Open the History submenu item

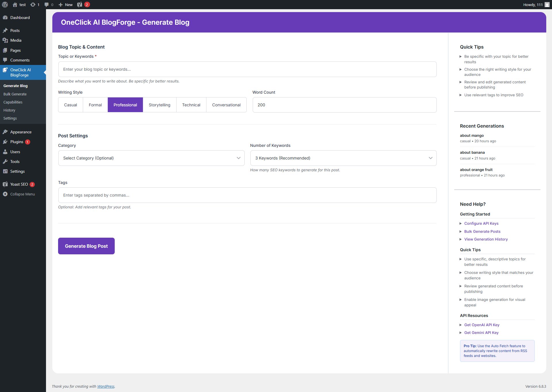coord(9,110)
